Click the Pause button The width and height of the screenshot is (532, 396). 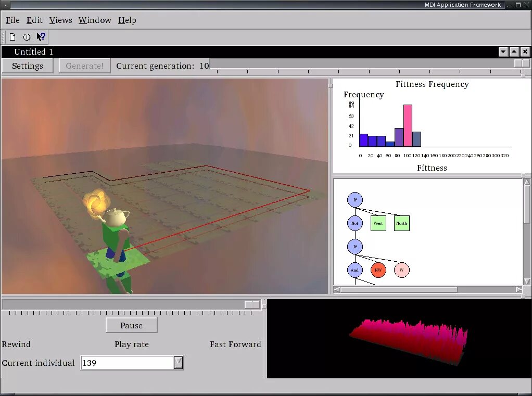pyautogui.click(x=131, y=325)
